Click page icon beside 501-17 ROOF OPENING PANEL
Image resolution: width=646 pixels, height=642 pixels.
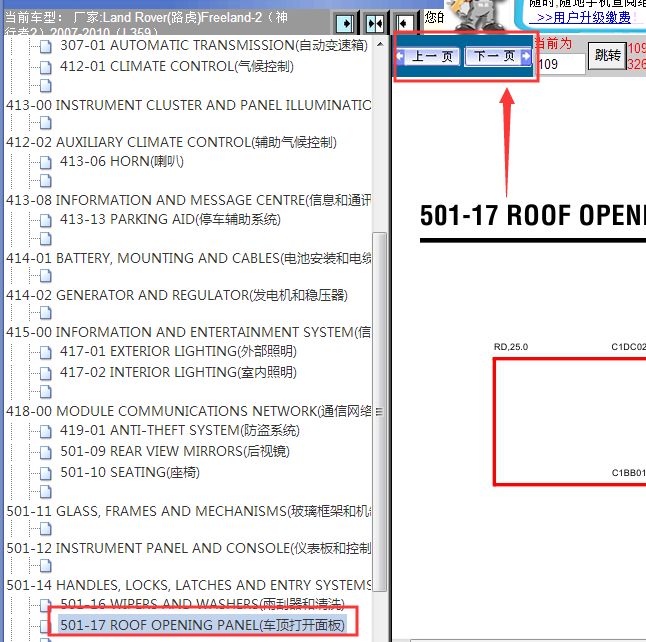[44, 627]
